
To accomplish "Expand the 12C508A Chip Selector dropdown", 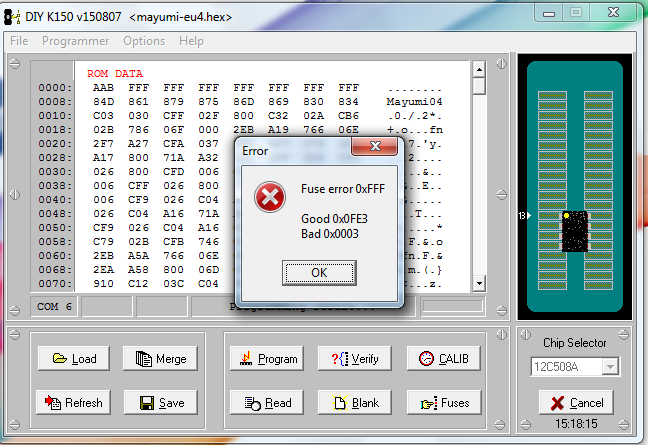I will coord(610,367).
